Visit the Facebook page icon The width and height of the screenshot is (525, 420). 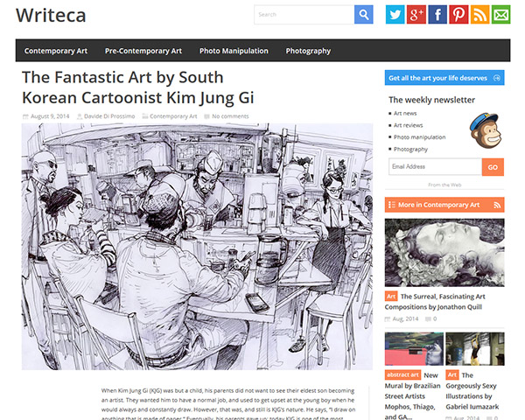tap(437, 14)
